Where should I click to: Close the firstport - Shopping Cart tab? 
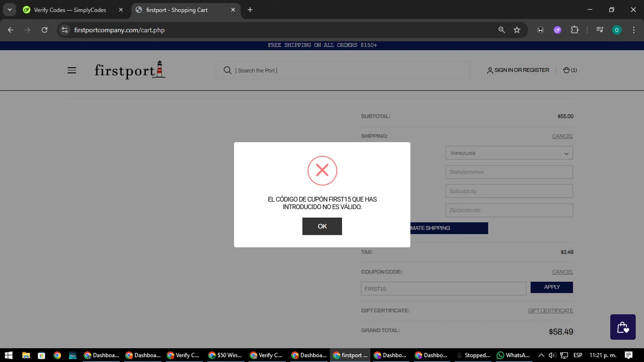[x=233, y=10]
